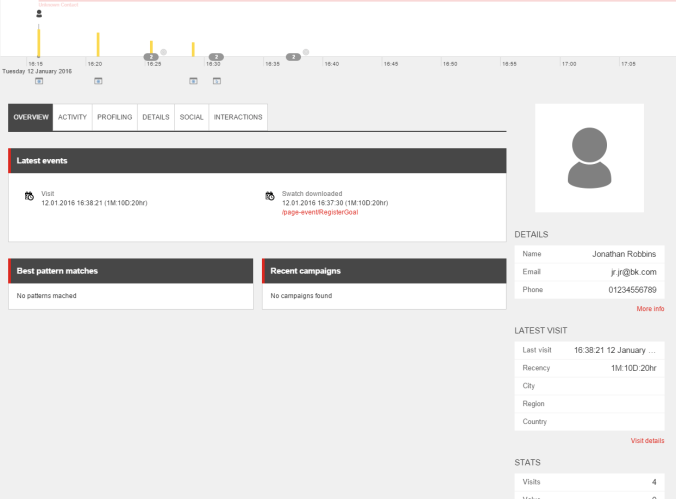676x499 pixels.
Task: Click the grey dot beside the 16:25 cluster
Action: point(163,52)
